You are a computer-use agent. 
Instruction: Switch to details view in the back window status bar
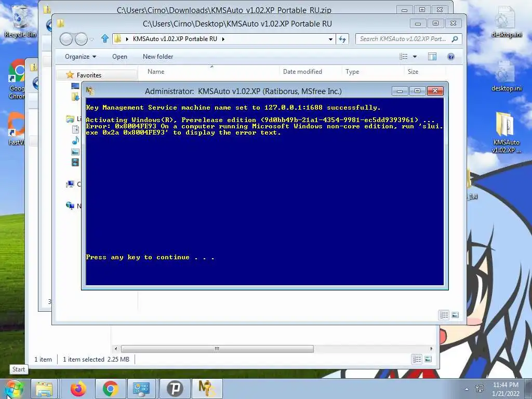click(x=417, y=360)
